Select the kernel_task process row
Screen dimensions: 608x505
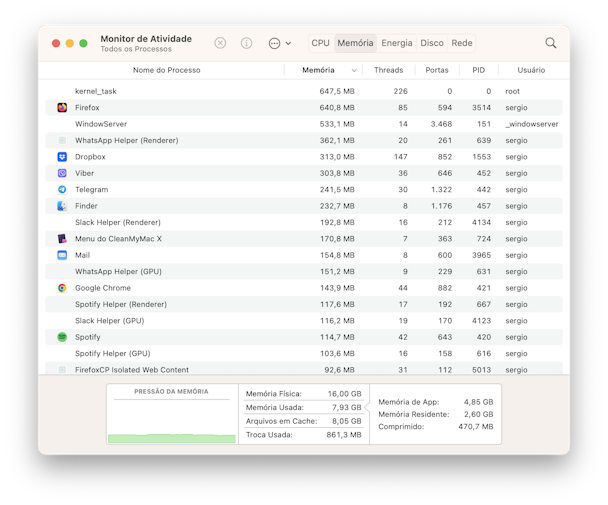[x=304, y=91]
